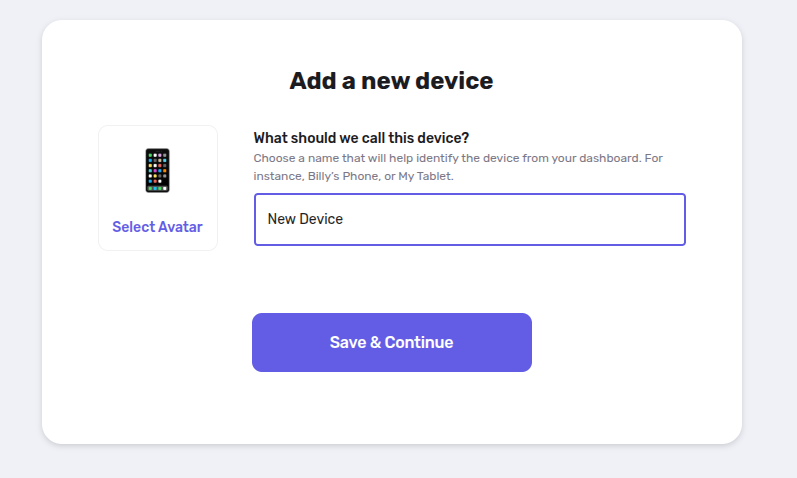Click the empty right side of name field
797x478 pixels.
point(559,219)
